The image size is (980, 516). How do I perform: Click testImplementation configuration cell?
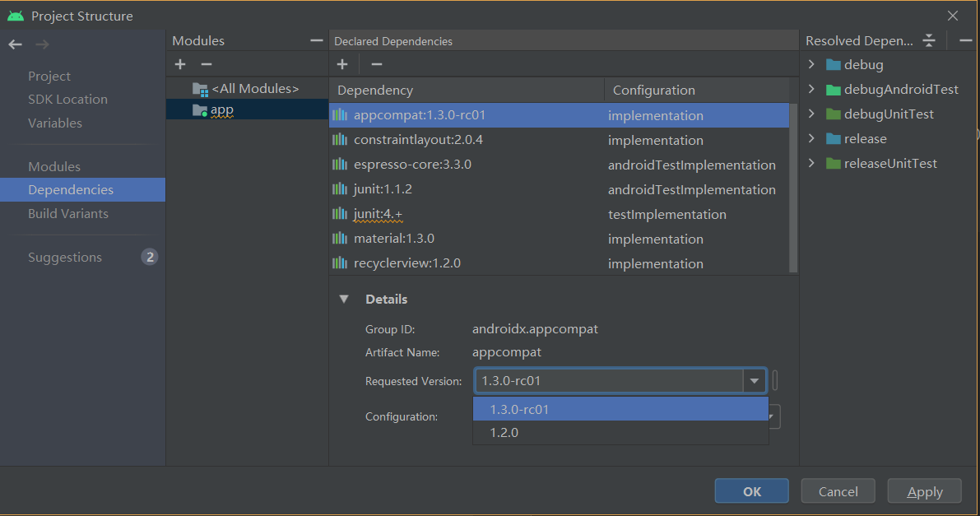click(666, 215)
